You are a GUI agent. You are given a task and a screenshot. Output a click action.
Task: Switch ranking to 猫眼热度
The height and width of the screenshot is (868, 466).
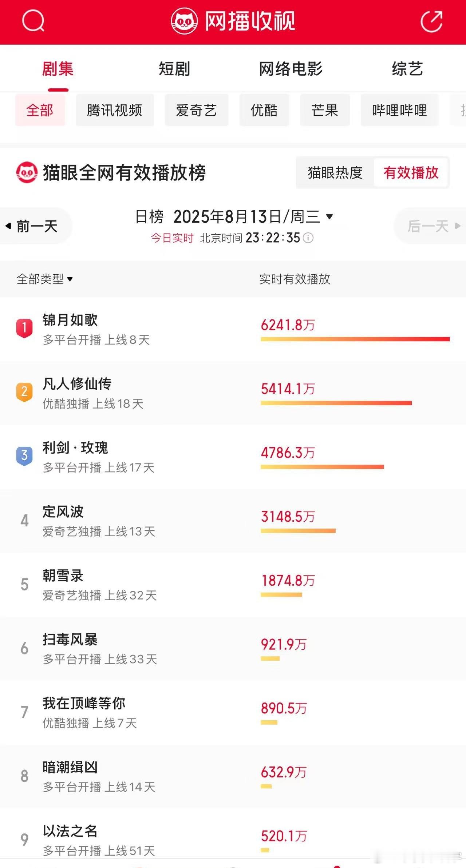point(335,172)
